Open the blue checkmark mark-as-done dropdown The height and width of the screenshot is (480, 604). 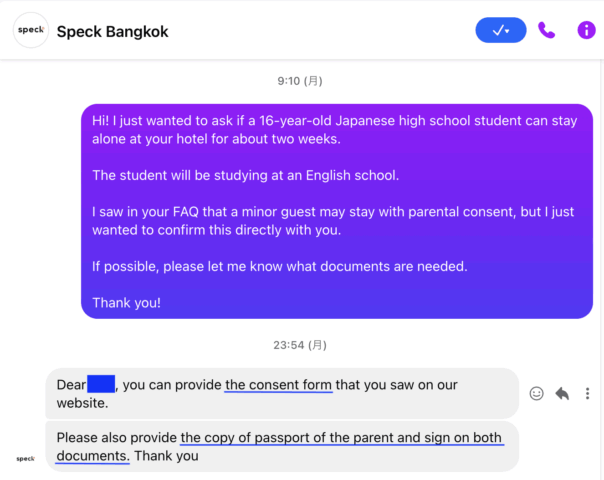(500, 30)
